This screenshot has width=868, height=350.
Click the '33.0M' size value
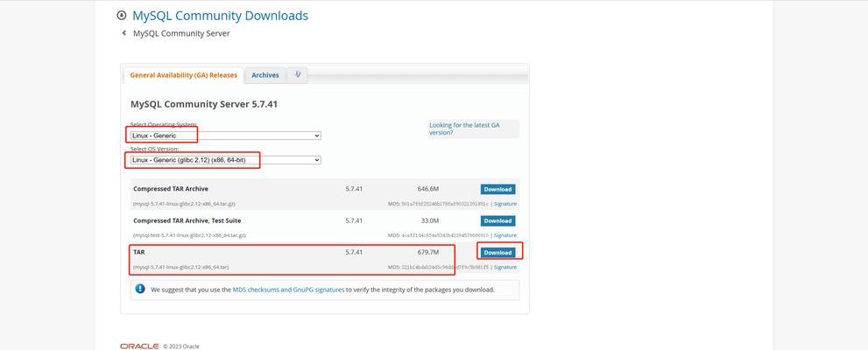pos(429,220)
